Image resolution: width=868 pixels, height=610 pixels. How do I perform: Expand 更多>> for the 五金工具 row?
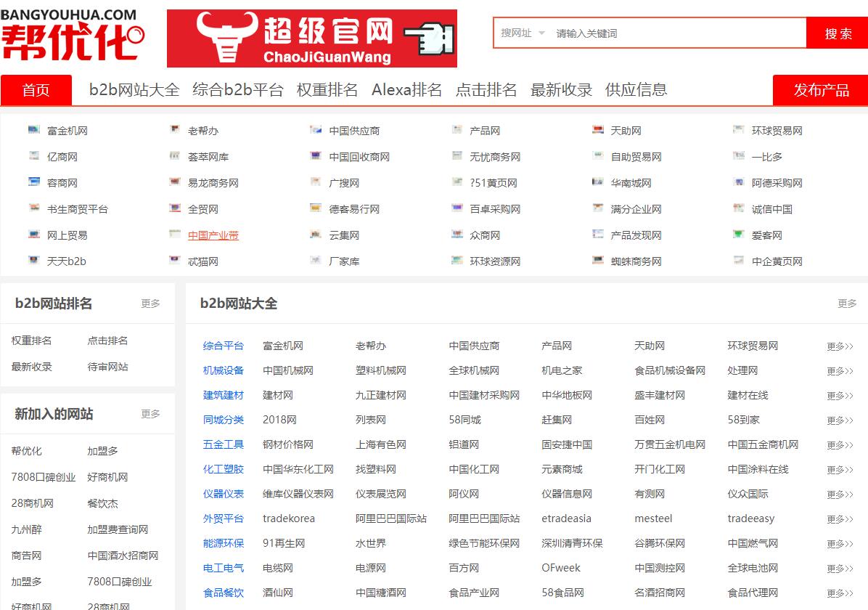[840, 445]
